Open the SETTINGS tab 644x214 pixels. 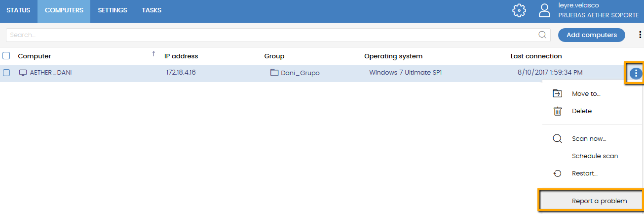click(x=112, y=10)
